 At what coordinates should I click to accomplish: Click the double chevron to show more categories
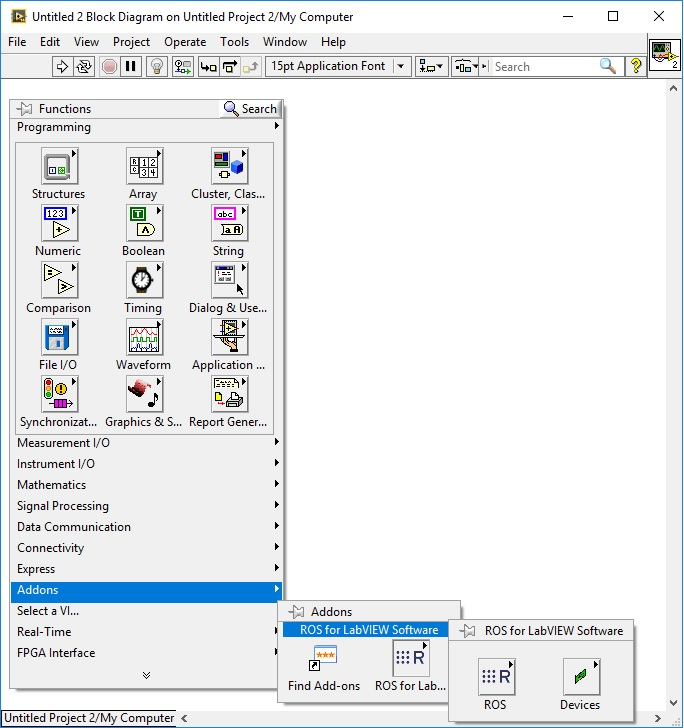click(x=146, y=675)
